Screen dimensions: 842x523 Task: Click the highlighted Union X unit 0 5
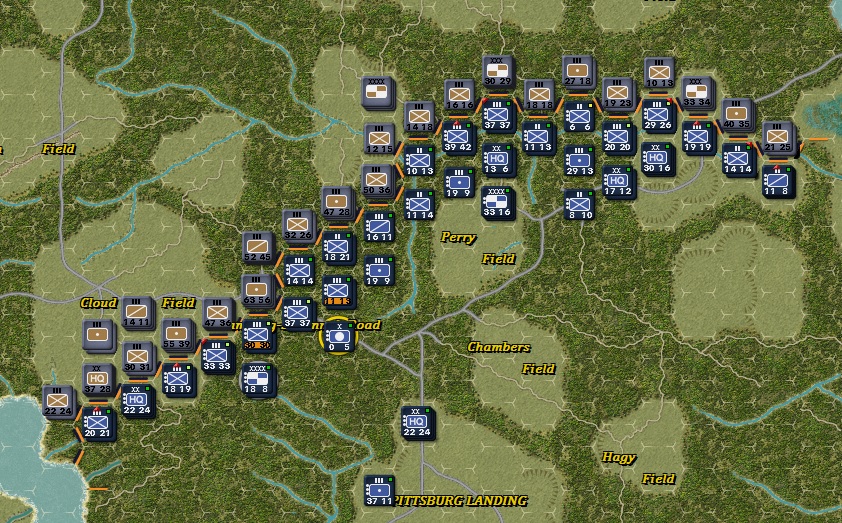click(x=339, y=337)
